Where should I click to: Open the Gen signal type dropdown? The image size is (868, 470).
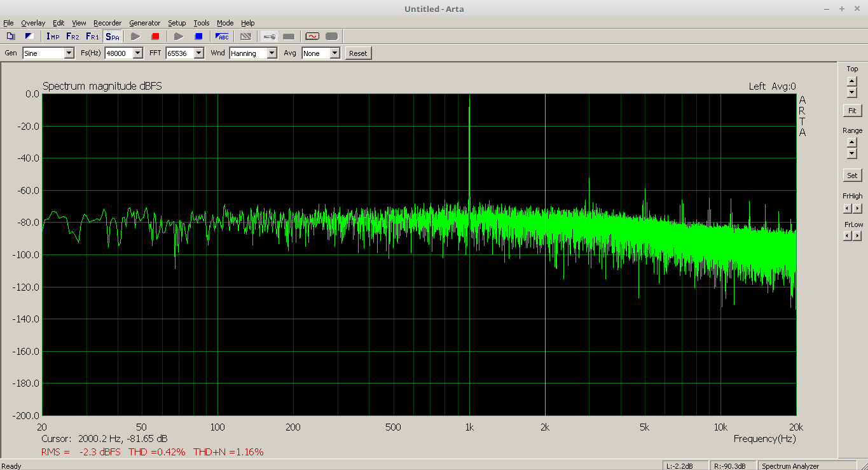coord(69,53)
